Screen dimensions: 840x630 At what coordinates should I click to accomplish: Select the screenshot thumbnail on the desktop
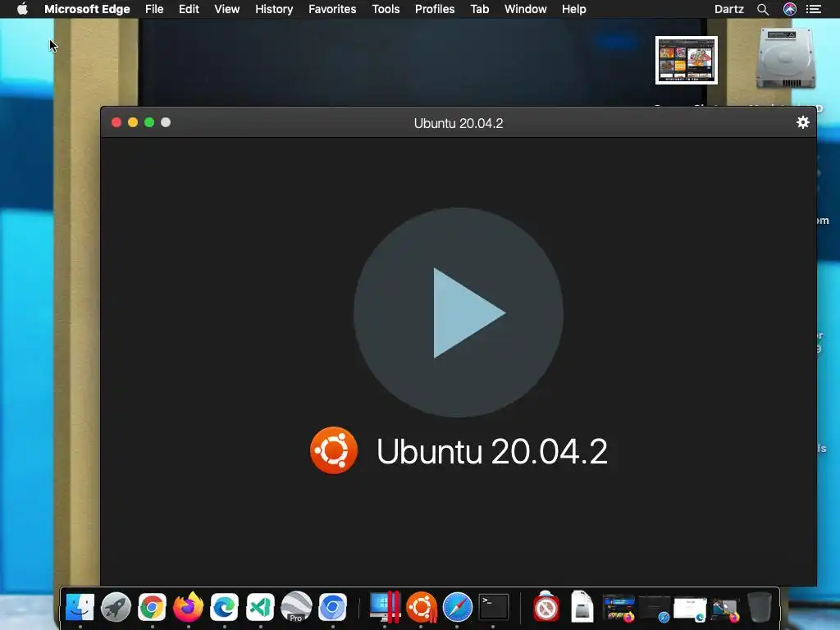point(687,60)
